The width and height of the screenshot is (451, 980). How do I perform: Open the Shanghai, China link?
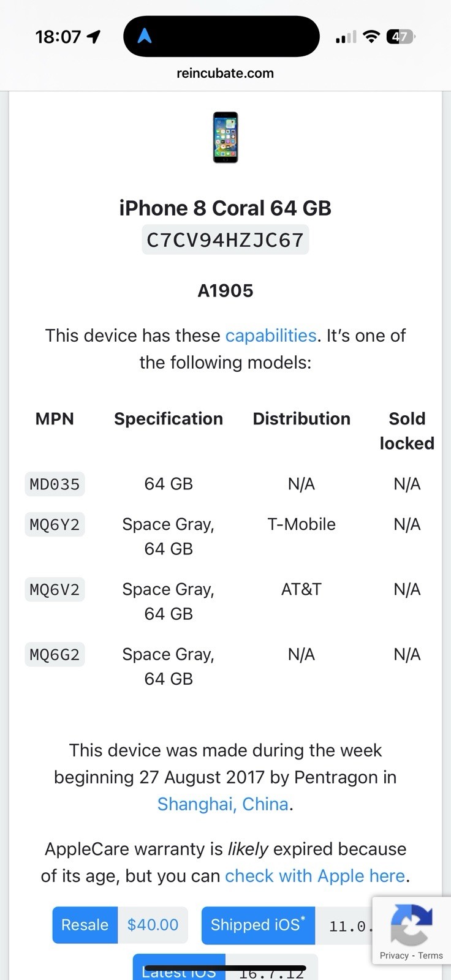pos(223,804)
